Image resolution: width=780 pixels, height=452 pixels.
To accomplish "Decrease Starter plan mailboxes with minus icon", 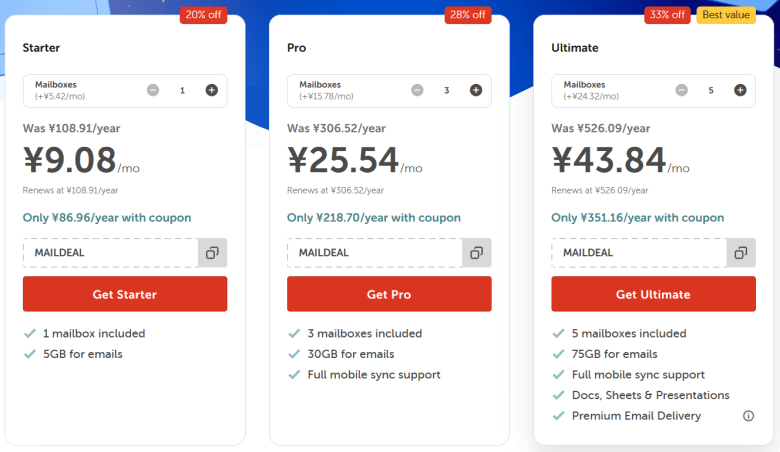I will coord(153,90).
